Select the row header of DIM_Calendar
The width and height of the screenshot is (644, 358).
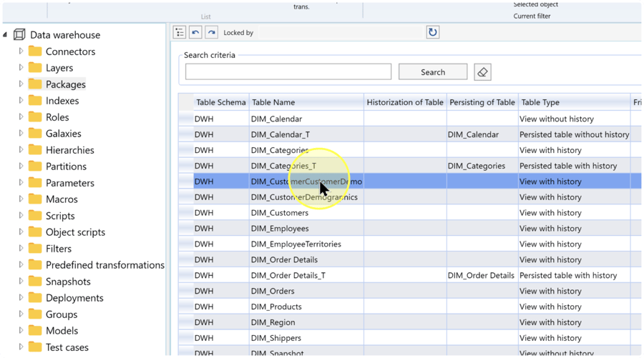point(186,119)
